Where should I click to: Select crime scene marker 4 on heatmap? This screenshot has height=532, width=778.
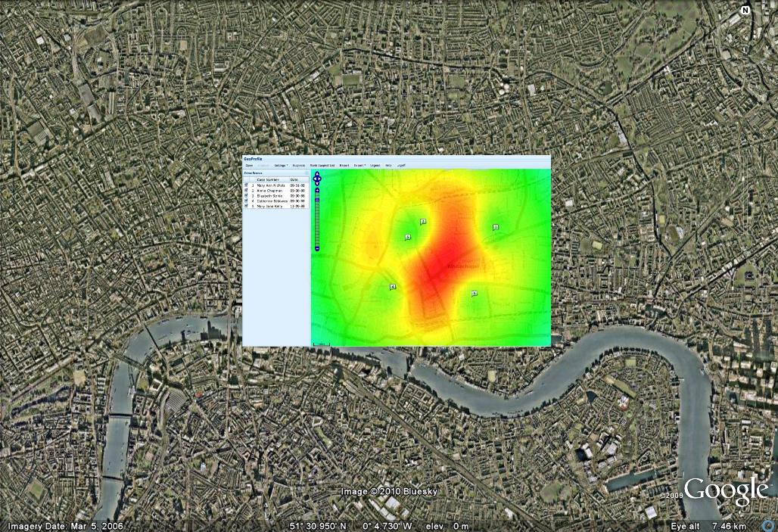pos(392,287)
